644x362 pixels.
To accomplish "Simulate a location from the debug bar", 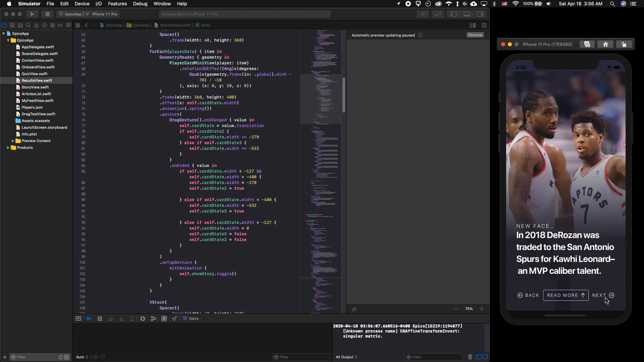I will pos(174,318).
